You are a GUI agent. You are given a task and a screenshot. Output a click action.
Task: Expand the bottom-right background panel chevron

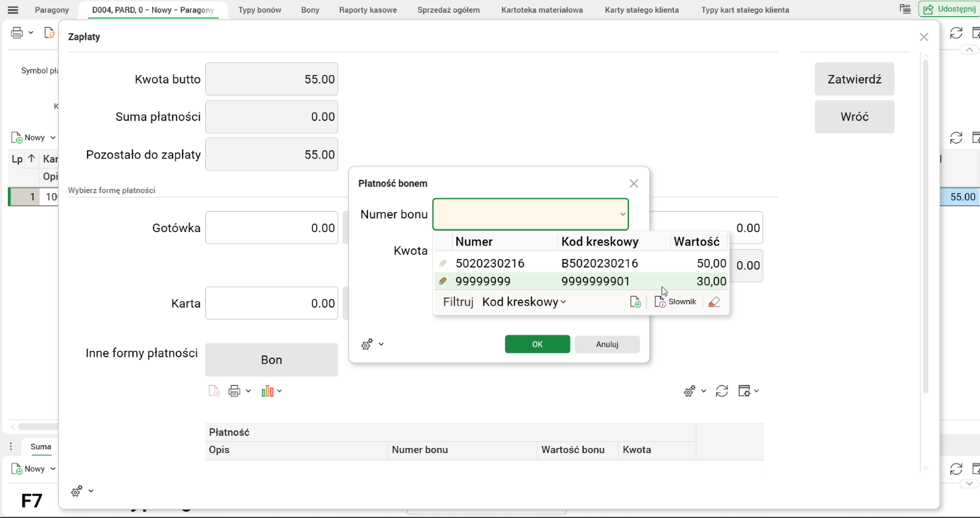click(969, 484)
